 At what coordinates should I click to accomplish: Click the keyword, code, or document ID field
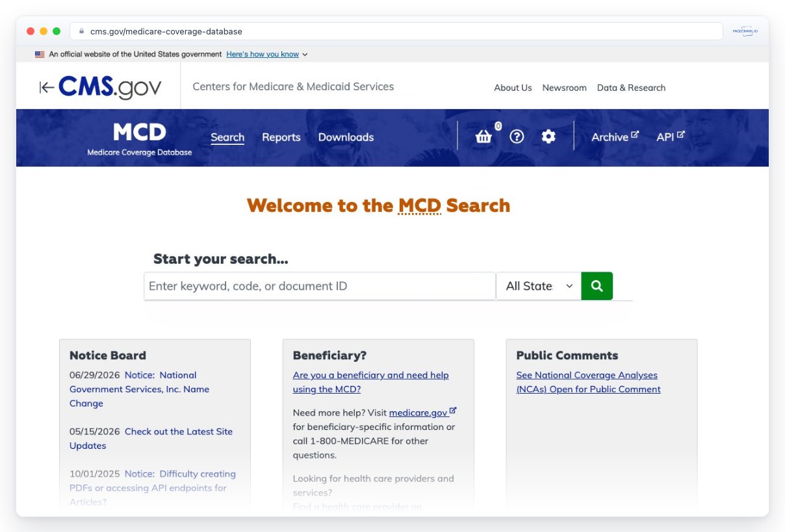pos(320,286)
